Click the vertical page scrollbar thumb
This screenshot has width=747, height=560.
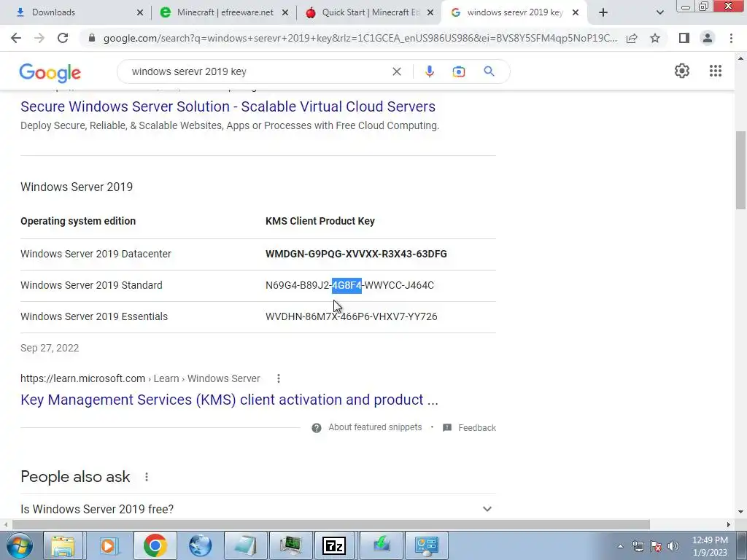coord(741,171)
